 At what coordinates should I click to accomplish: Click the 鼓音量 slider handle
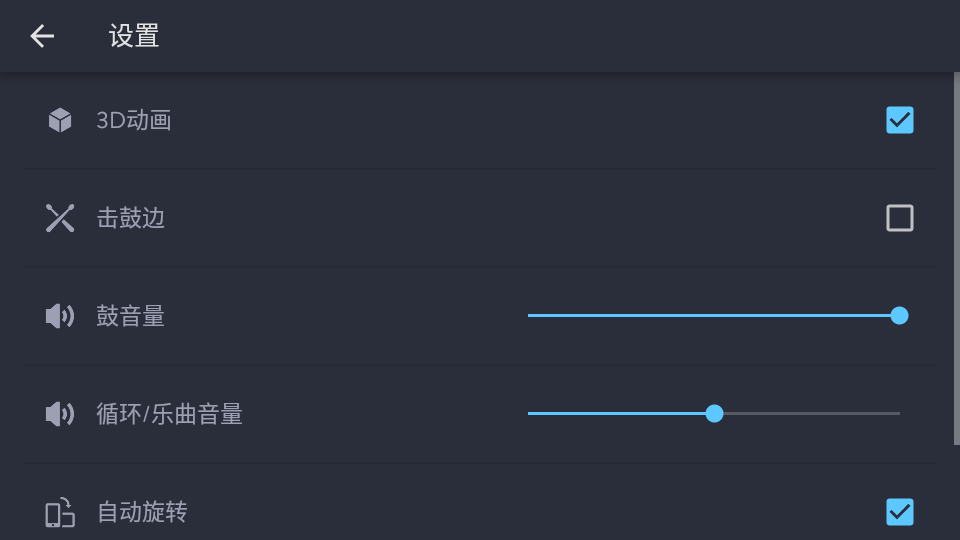(899, 316)
